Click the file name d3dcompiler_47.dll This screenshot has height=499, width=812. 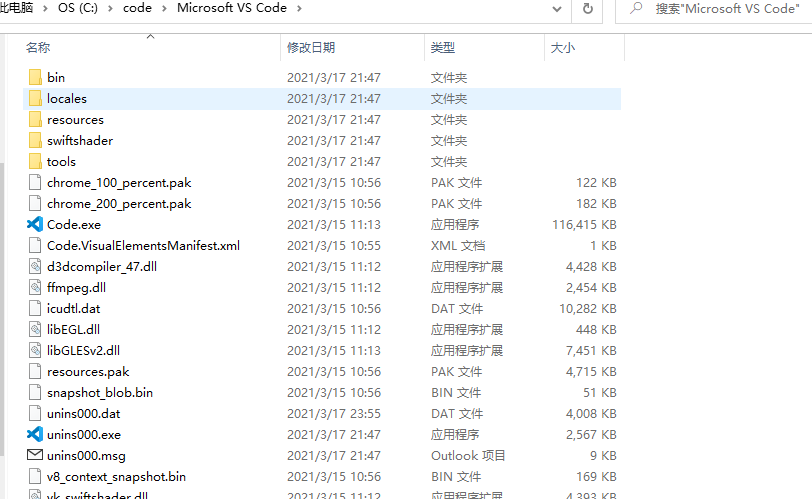[x=102, y=267]
